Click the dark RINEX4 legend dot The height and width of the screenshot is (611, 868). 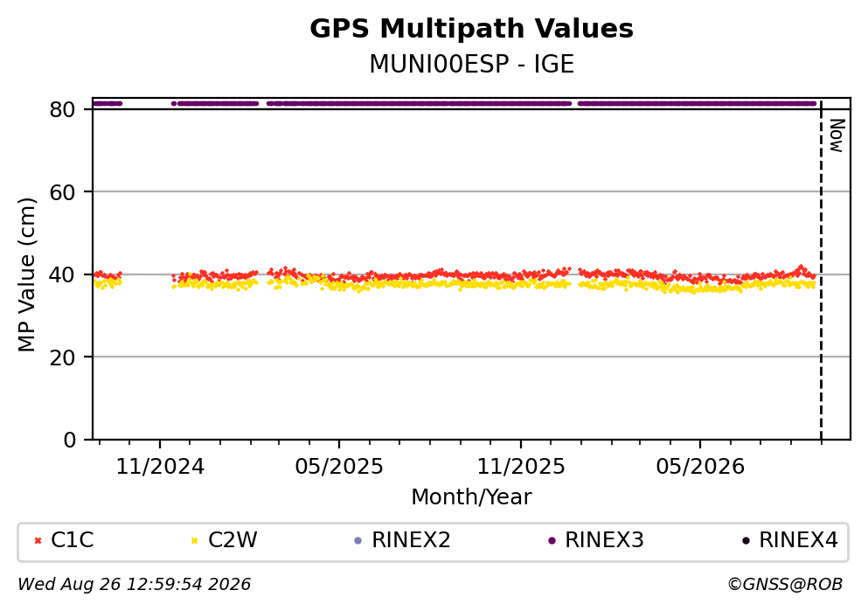[746, 541]
